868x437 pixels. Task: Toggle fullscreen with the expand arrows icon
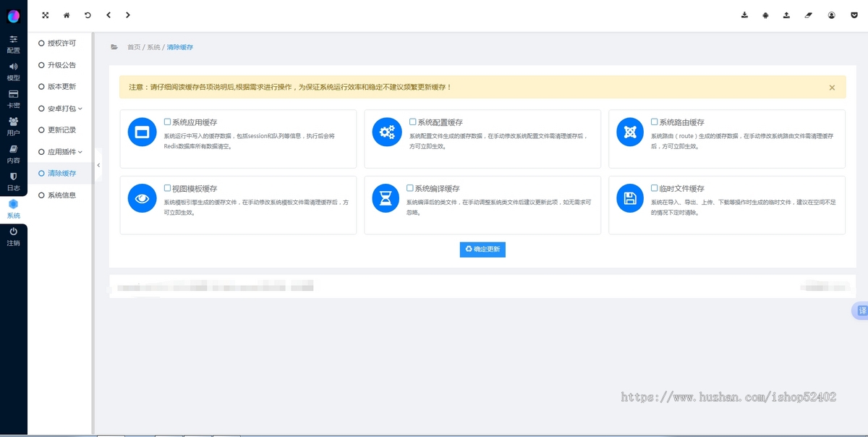pyautogui.click(x=46, y=15)
